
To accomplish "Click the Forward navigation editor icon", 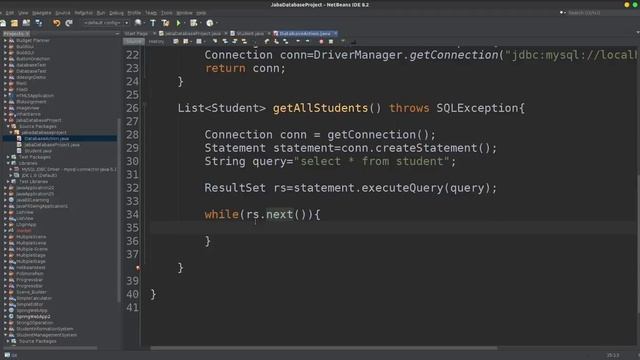I will [x=199, y=41].
